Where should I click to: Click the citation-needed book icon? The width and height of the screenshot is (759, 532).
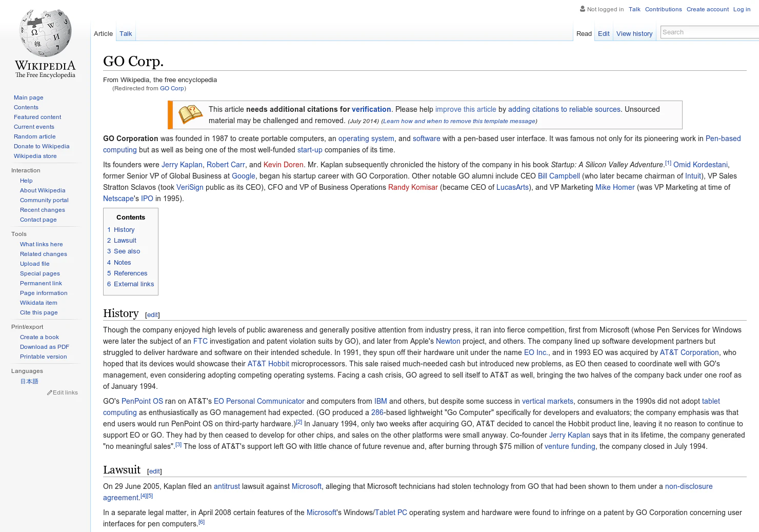(190, 114)
